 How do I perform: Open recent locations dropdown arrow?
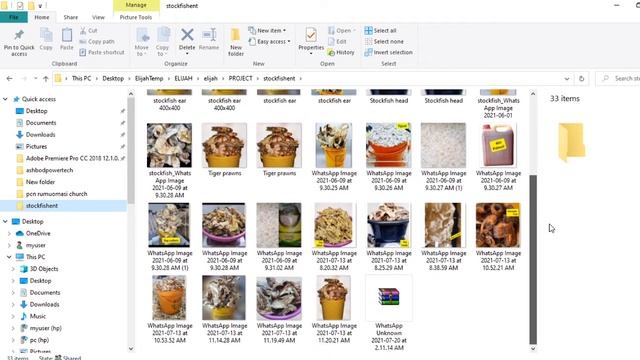click(x=36, y=78)
